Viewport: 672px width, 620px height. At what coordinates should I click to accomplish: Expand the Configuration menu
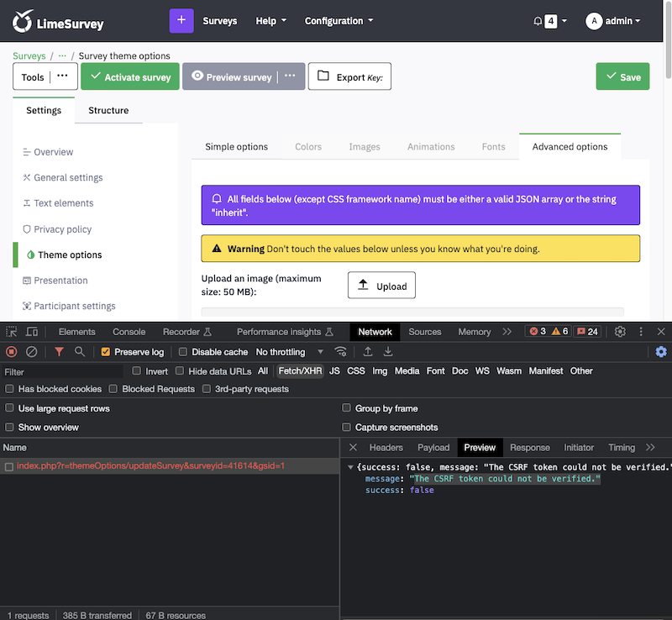pyautogui.click(x=339, y=21)
